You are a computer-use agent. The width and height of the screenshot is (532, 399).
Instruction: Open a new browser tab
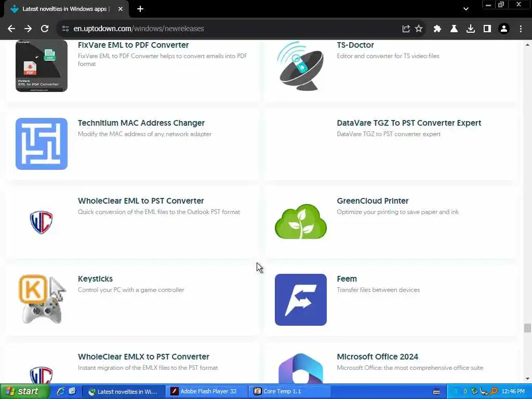click(140, 9)
